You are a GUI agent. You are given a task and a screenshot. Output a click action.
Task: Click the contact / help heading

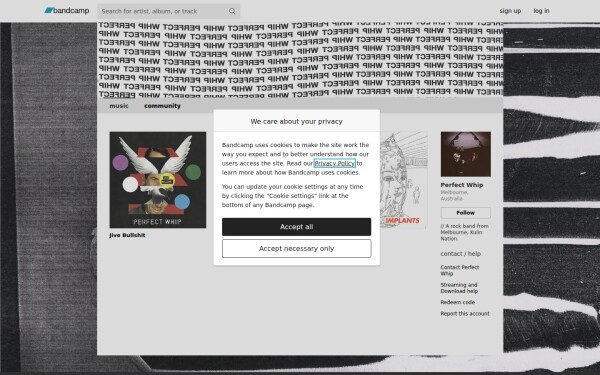click(460, 254)
